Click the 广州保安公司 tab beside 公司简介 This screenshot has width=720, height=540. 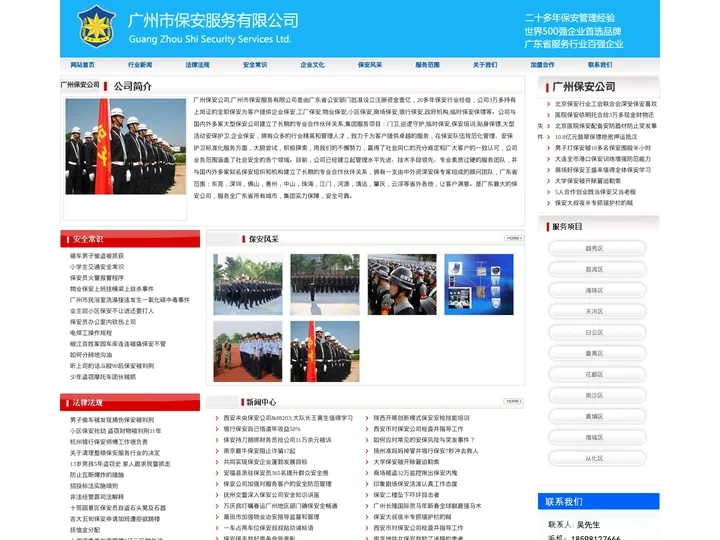point(80,84)
